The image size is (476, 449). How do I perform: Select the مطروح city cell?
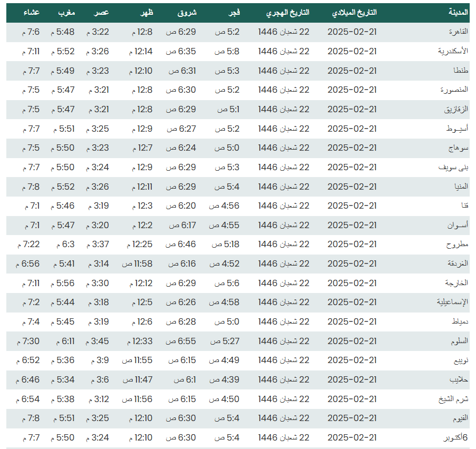(x=457, y=245)
